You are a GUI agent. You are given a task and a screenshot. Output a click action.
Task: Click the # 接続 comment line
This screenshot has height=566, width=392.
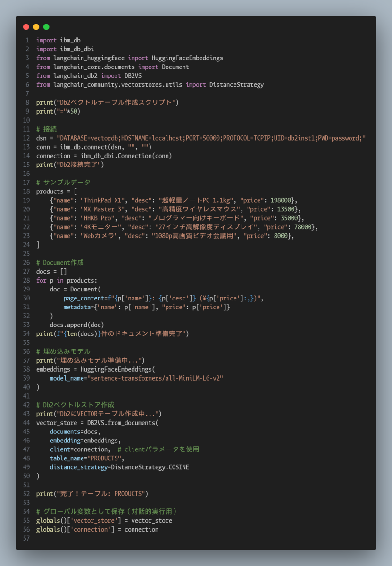coord(46,129)
